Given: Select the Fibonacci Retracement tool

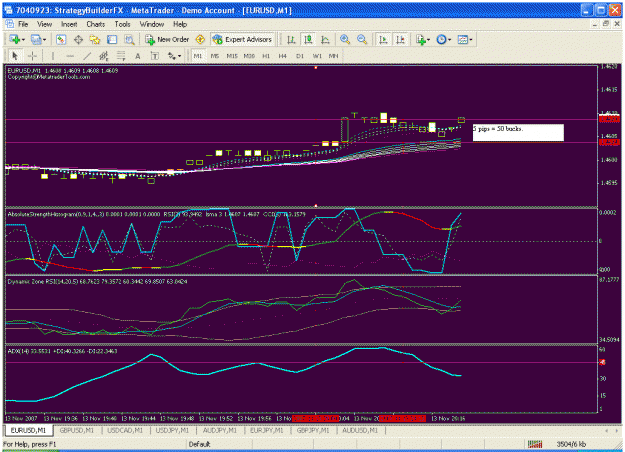Looking at the screenshot, I should (121, 56).
